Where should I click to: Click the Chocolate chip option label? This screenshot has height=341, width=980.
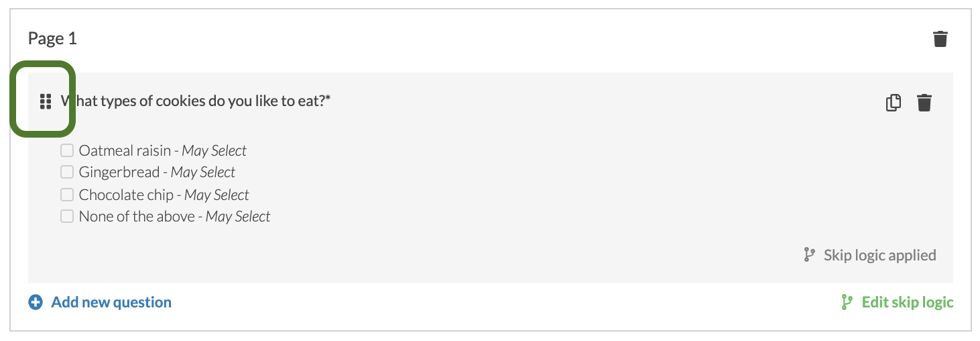click(126, 195)
